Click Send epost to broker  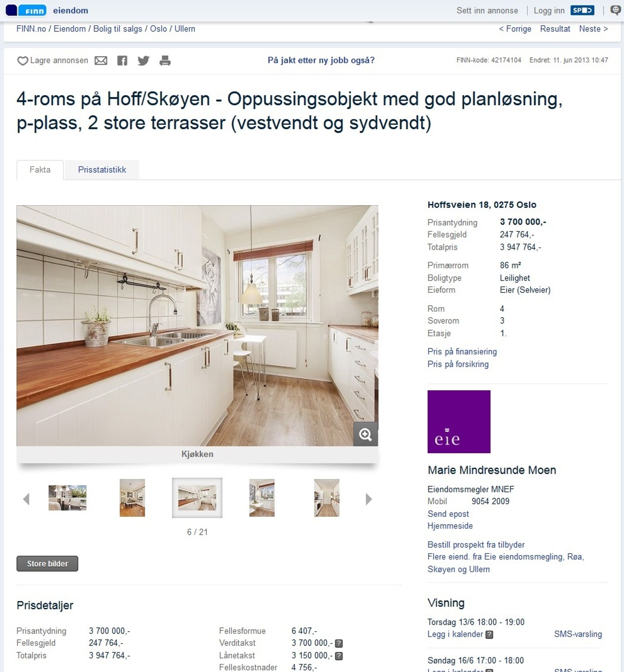click(448, 514)
